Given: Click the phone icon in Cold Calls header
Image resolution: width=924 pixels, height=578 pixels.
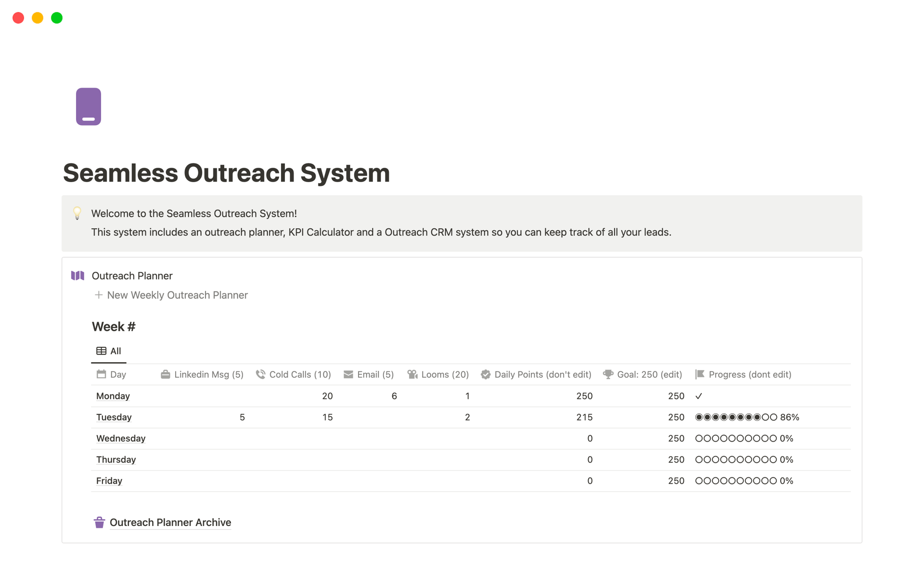Looking at the screenshot, I should [x=260, y=374].
